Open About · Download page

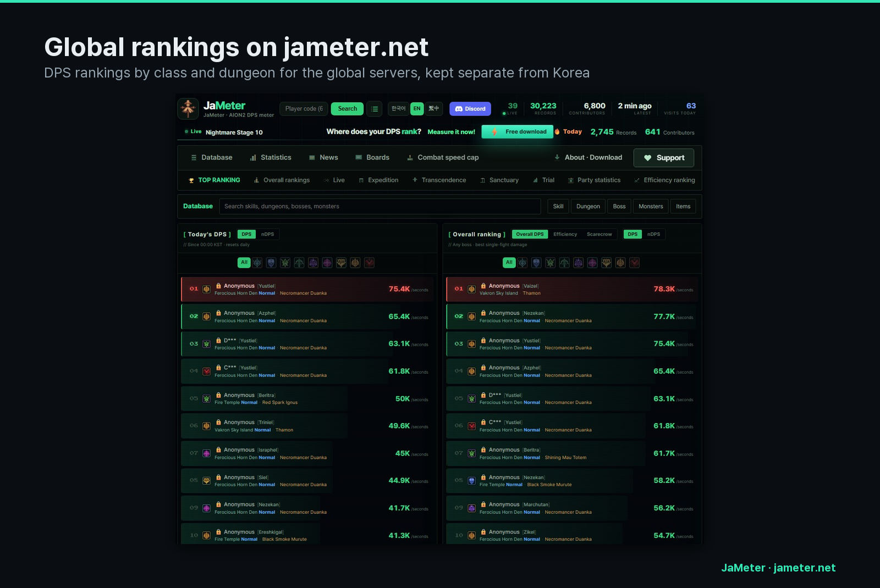(588, 158)
